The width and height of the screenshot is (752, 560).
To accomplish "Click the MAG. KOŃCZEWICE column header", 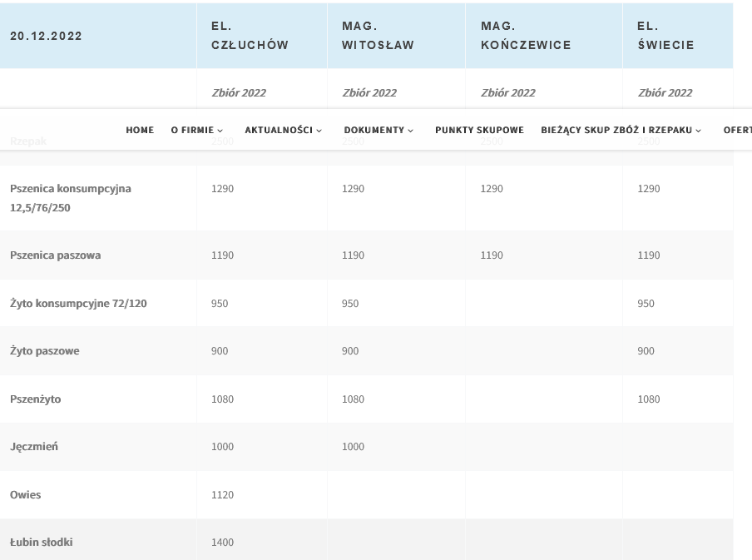I will pos(526,36).
